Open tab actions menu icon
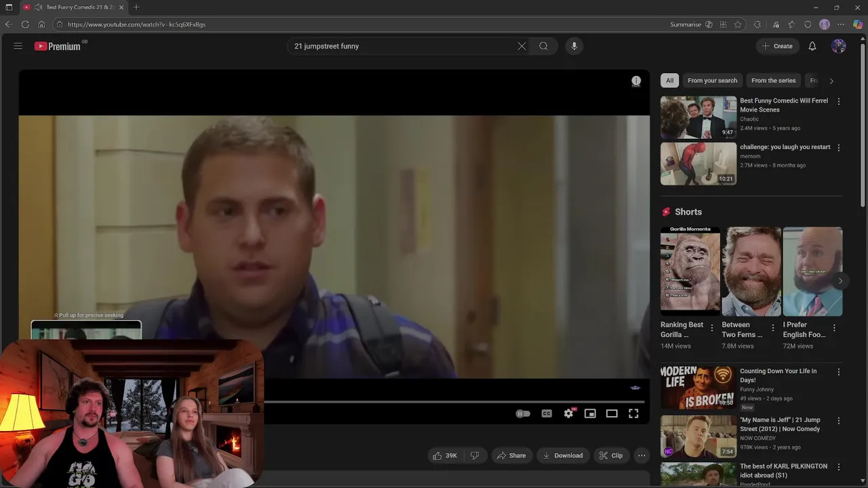 [9, 7]
